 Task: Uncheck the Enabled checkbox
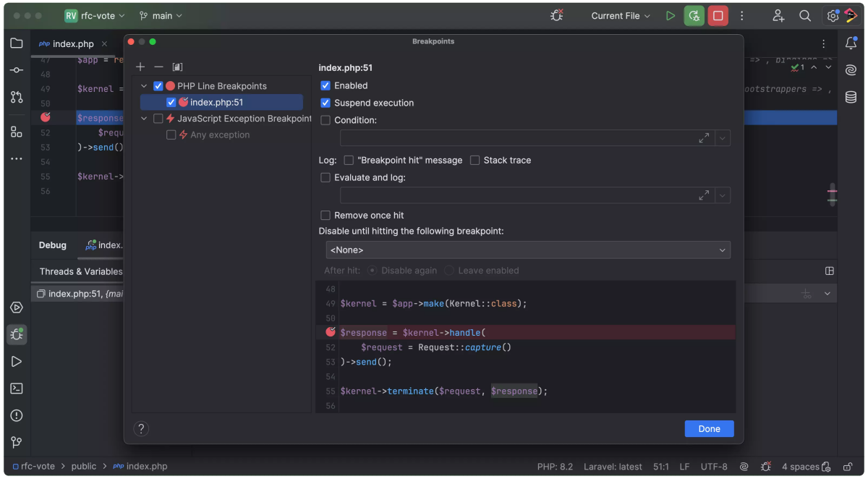[x=325, y=85]
